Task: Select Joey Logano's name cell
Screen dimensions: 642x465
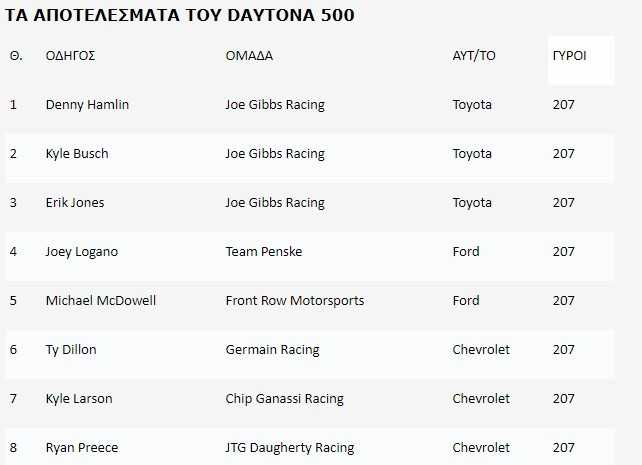Action: 82,252
